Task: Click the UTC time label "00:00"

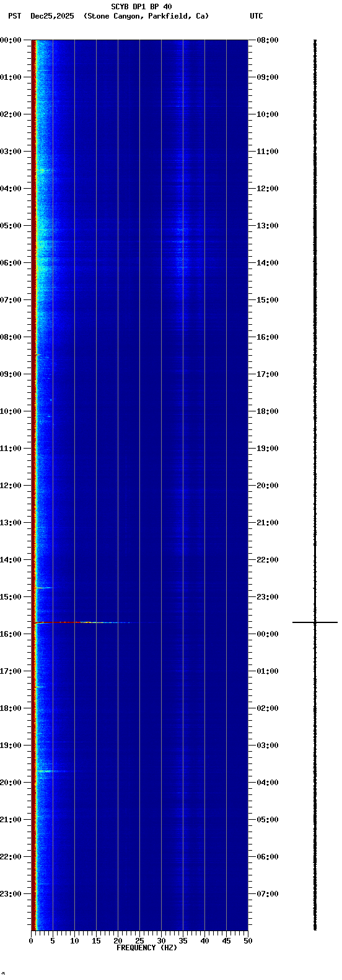Action: [x=268, y=634]
